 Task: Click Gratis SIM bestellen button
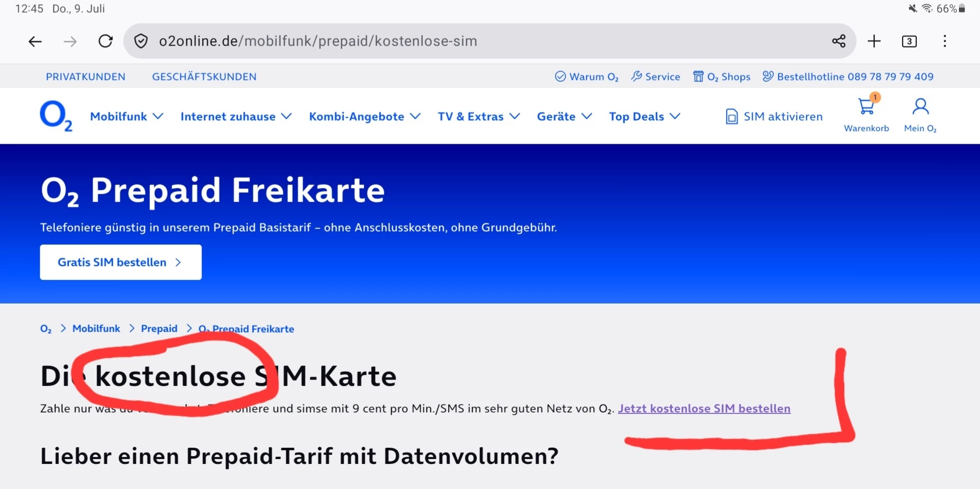click(121, 262)
